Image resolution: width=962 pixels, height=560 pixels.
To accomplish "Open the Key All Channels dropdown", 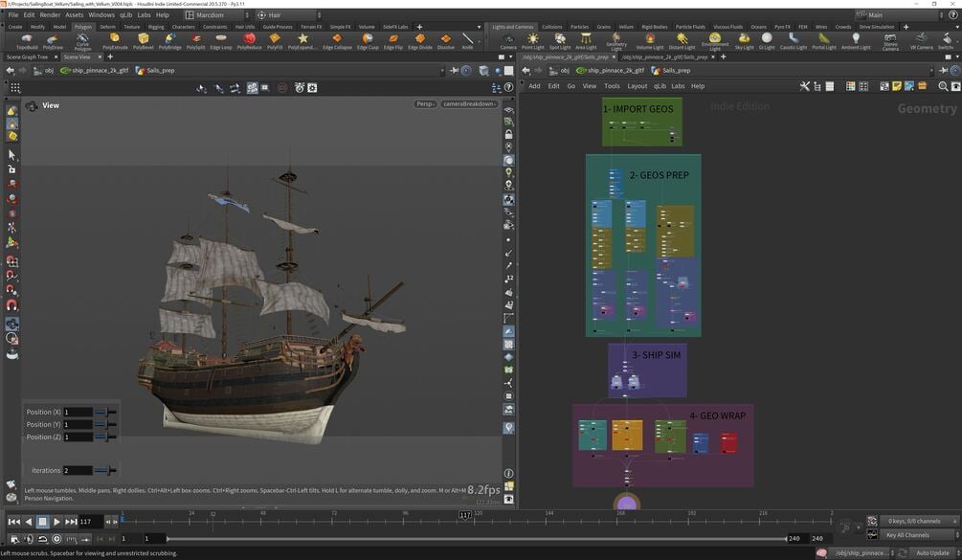I will click(918, 535).
